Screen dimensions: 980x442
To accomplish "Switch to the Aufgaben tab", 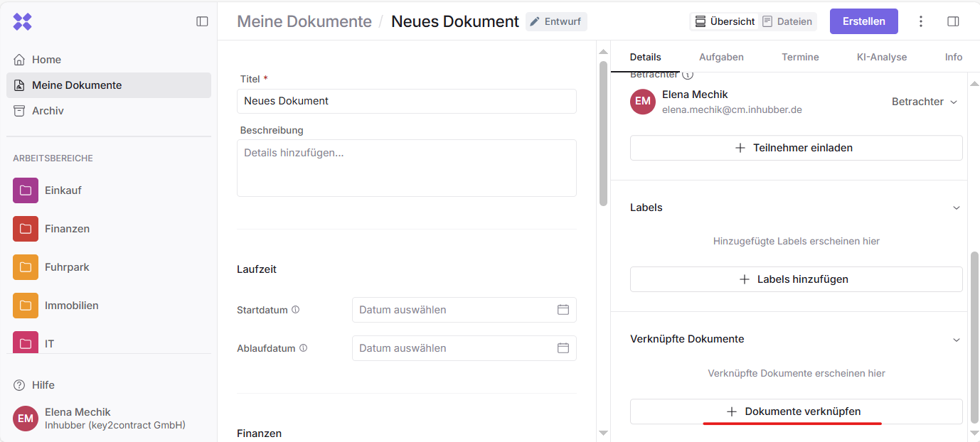I will pos(721,57).
